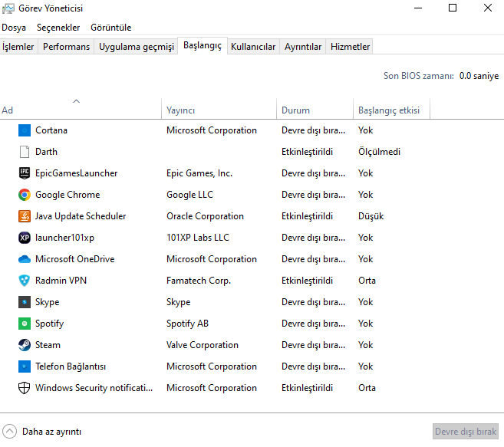Viewport: 504px width, 447px height.
Task: Select the Java Update Scheduler icon
Action: 25,216
